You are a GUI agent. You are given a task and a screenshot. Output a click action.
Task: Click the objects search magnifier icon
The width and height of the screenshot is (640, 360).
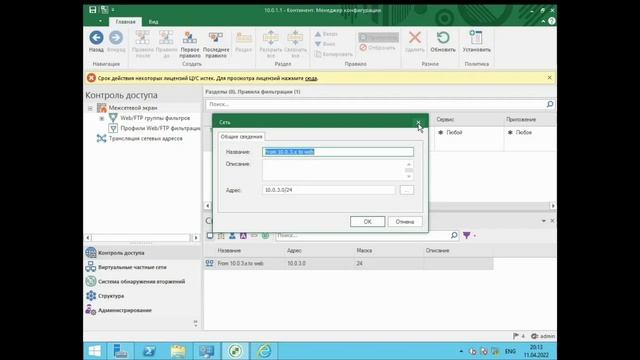(454, 235)
